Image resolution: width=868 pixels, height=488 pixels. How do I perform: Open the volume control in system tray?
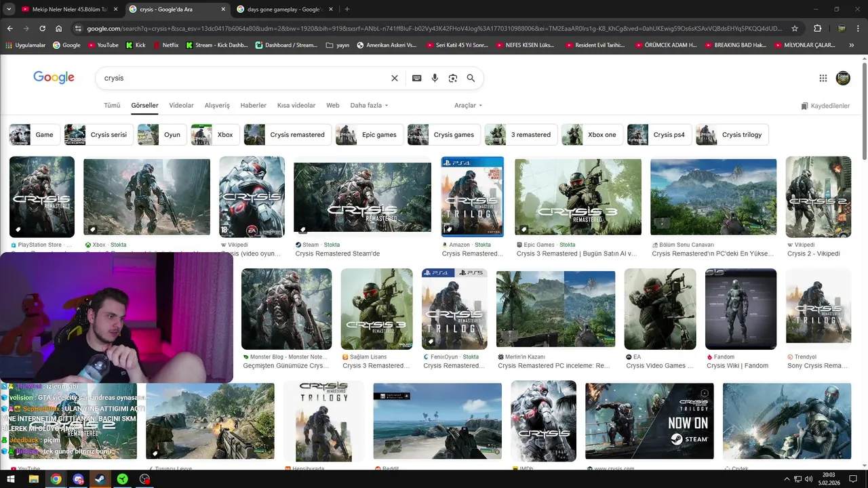coord(809,479)
